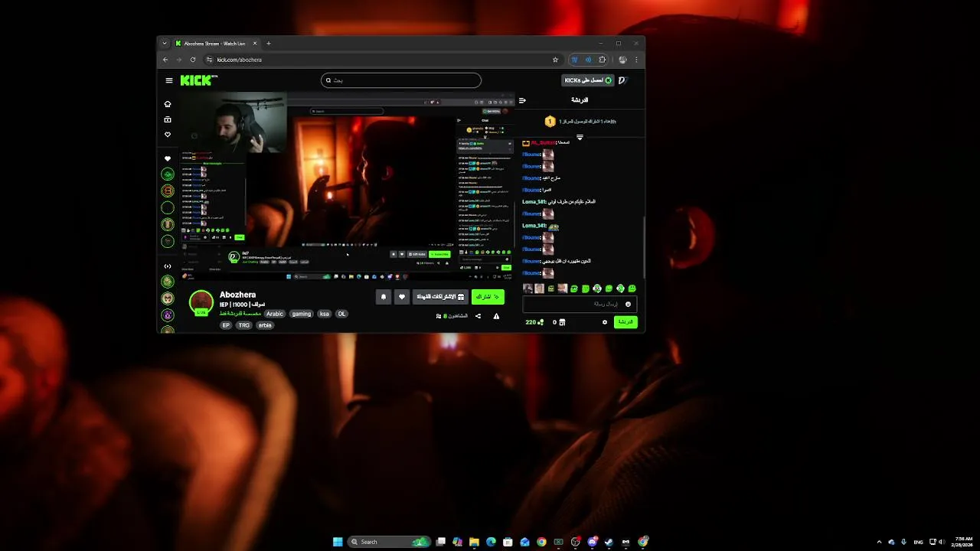Close the Abozhera Stream tab

(x=255, y=44)
